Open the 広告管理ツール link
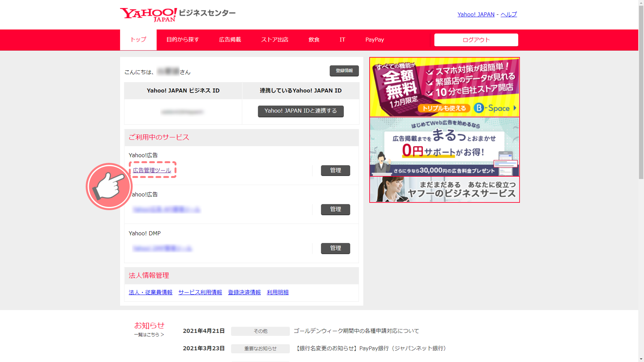This screenshot has width=644, height=362. pos(152,170)
